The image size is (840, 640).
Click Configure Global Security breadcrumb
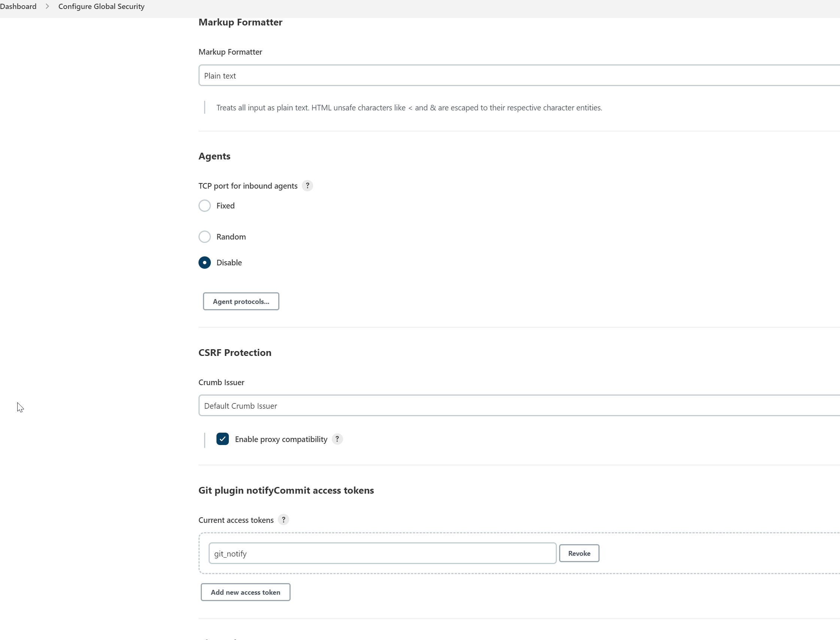tap(101, 6)
